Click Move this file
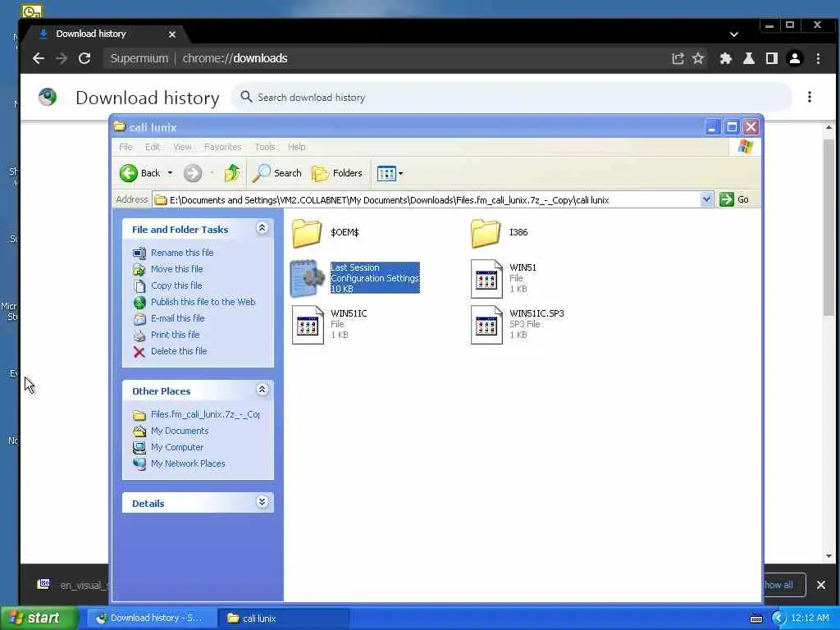The width and height of the screenshot is (840, 630). [x=177, y=269]
